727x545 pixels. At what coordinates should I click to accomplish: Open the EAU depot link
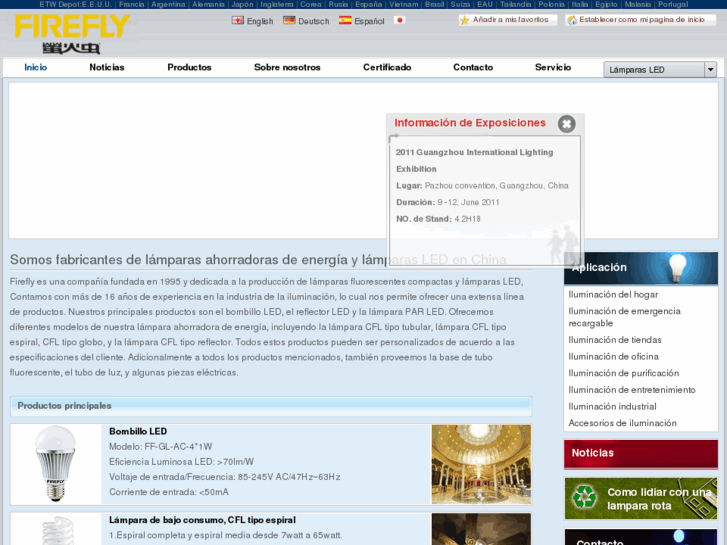pyautogui.click(x=485, y=4)
